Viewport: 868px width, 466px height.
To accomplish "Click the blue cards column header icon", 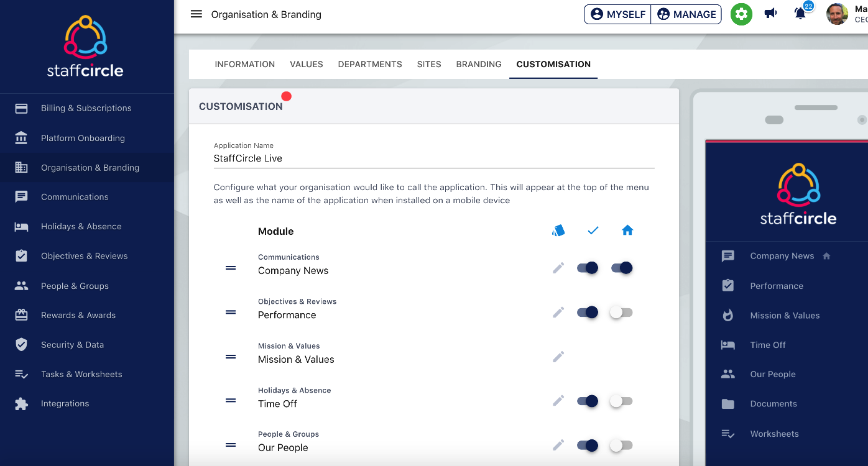I will tap(558, 231).
